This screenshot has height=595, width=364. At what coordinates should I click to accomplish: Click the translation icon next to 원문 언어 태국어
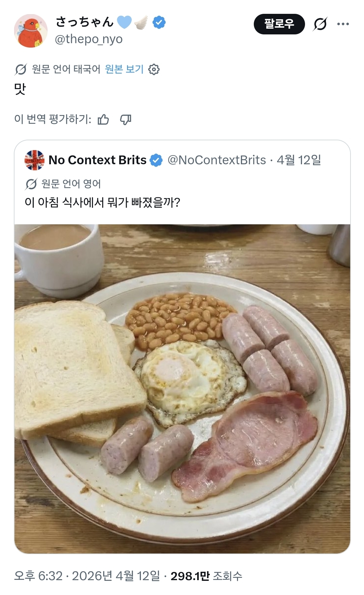(21, 69)
